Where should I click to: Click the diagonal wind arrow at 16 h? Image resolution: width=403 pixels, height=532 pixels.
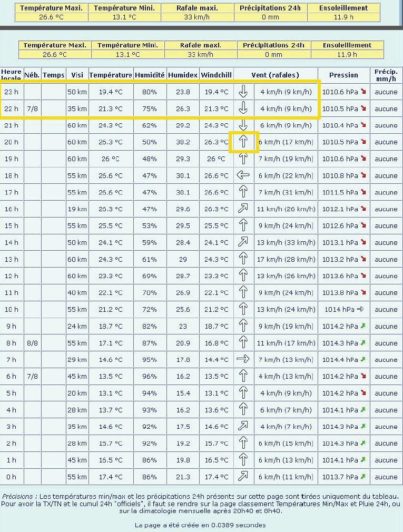pos(243,209)
